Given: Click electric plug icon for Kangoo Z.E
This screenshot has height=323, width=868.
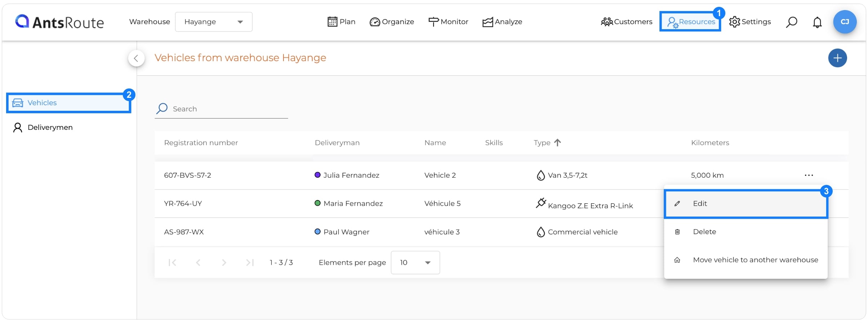Looking at the screenshot, I should click(x=541, y=203).
